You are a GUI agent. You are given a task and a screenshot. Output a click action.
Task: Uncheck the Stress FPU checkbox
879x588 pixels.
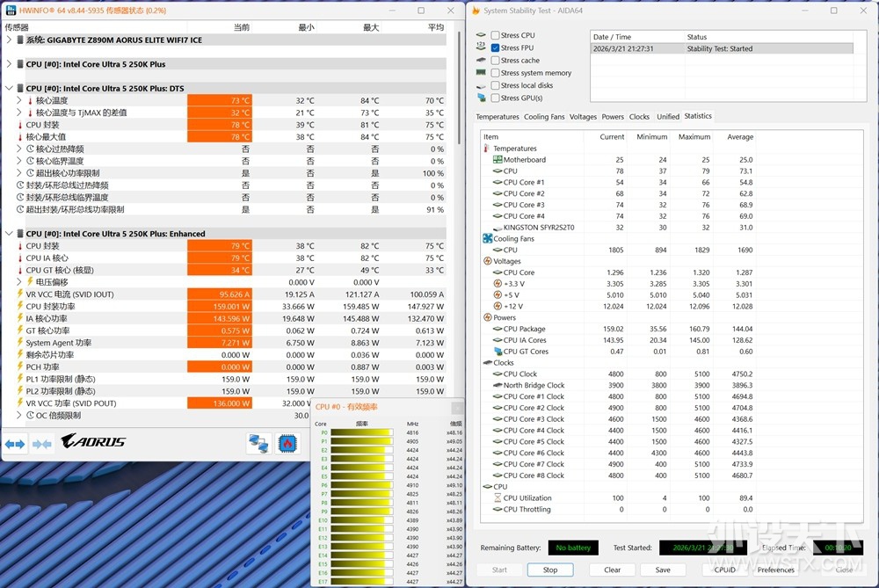click(x=496, y=47)
